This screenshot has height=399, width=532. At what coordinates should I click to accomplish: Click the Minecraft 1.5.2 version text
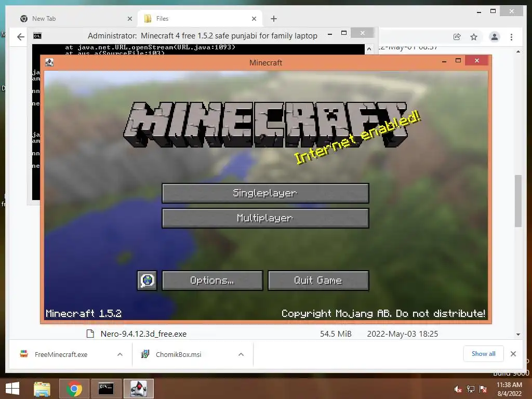tap(84, 313)
